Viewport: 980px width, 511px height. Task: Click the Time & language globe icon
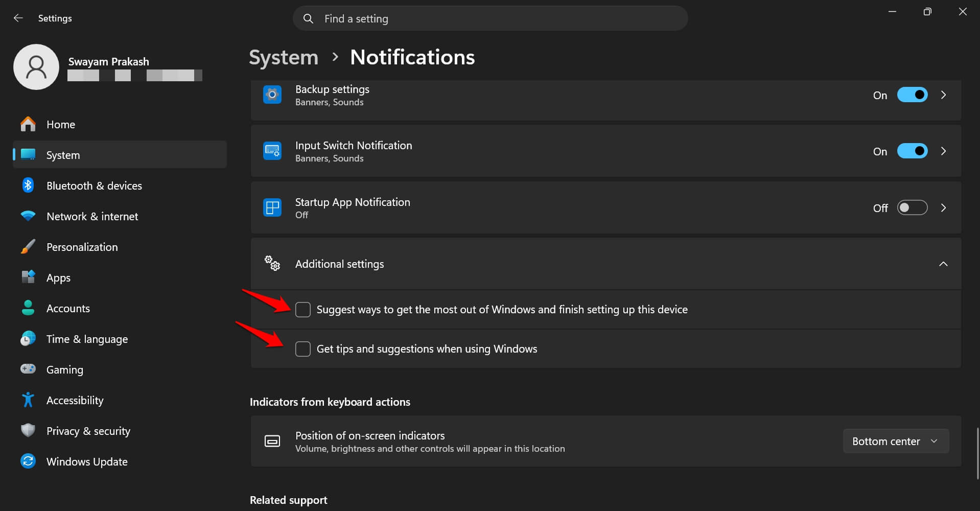[x=28, y=338]
